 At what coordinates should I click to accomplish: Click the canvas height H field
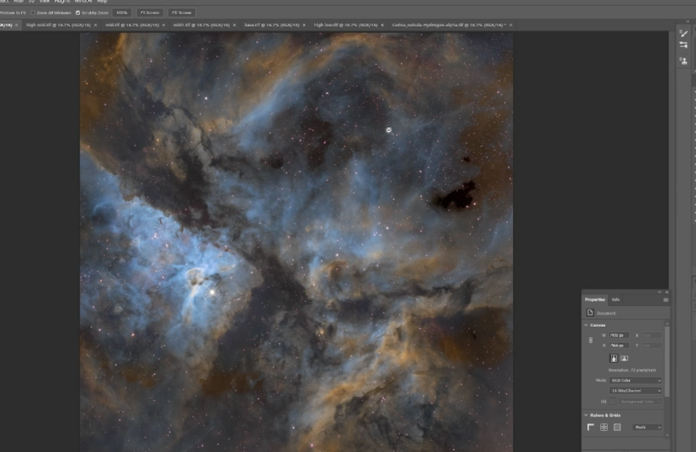pos(619,345)
